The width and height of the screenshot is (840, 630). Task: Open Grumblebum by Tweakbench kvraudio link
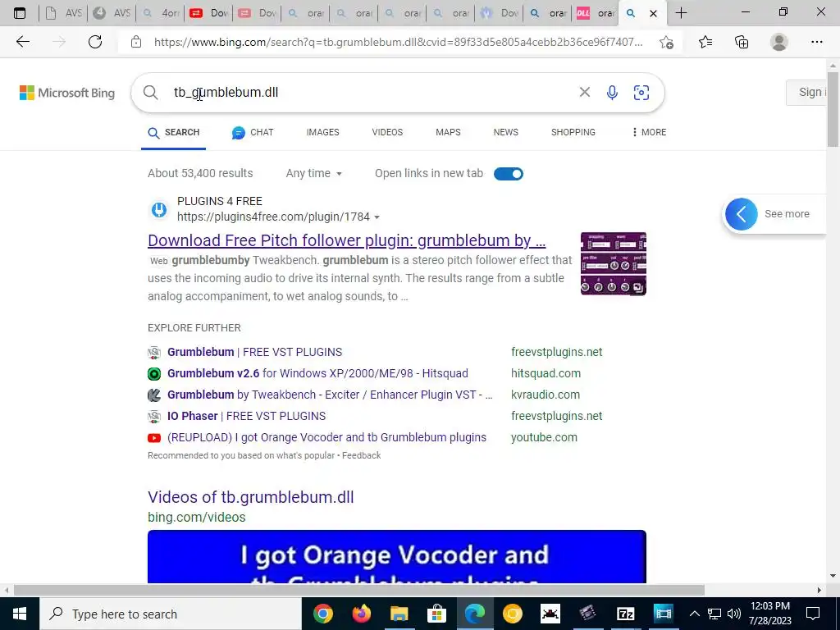330,395
